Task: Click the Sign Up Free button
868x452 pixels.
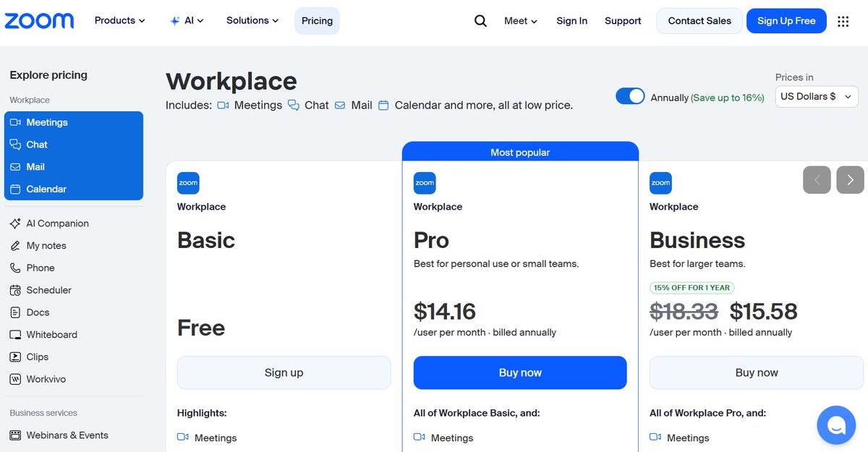Action: [786, 21]
